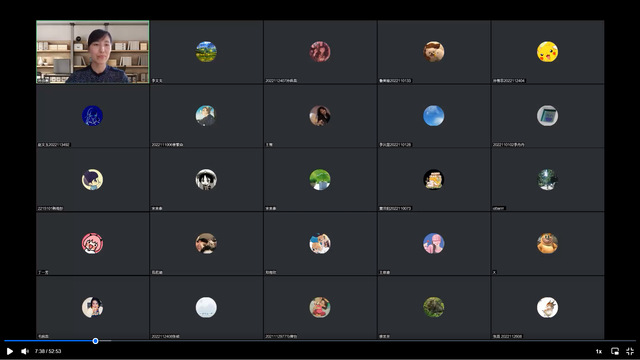
Task: Click the honey jar avatar participant
Action: (433, 180)
